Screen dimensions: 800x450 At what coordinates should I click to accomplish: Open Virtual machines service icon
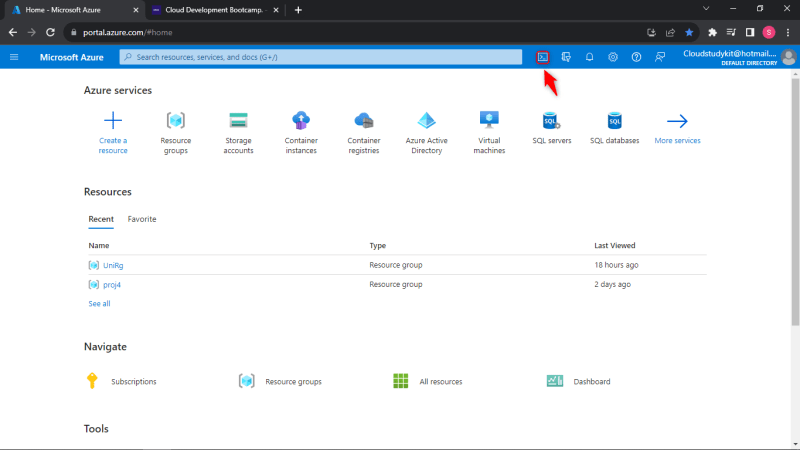click(x=489, y=120)
